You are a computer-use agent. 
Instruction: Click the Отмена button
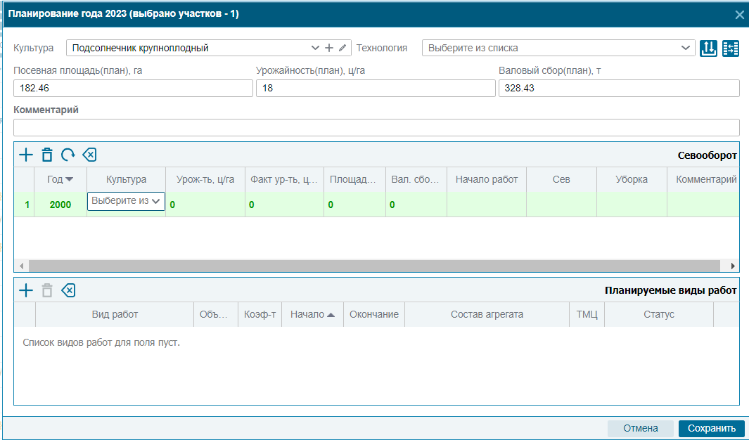tap(640, 428)
